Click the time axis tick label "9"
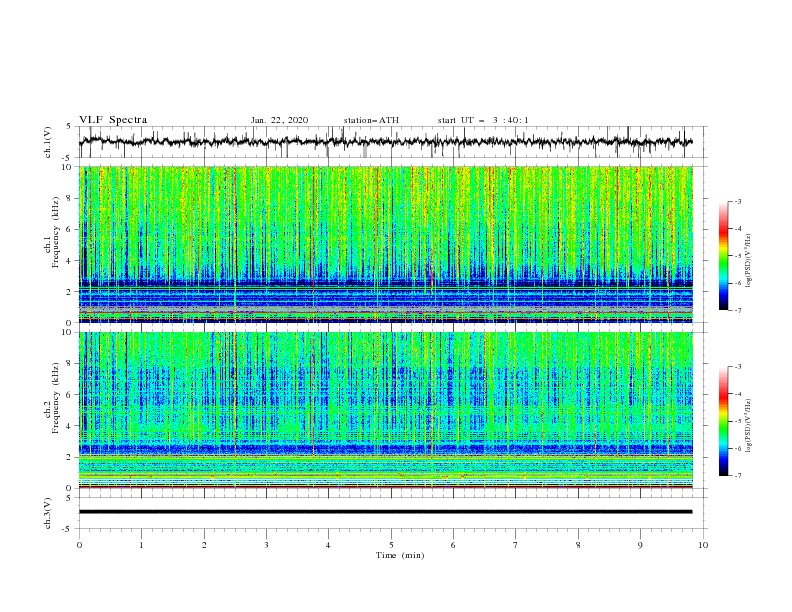This screenshot has width=792, height=612. point(640,545)
